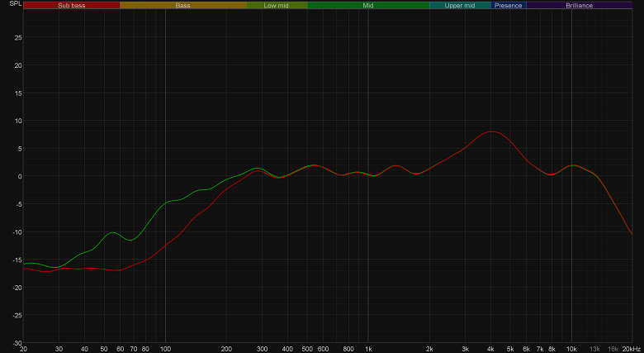Viewport: 644px width, 353px height.
Task: Click the 300 frequency axis label
Action: point(262,350)
